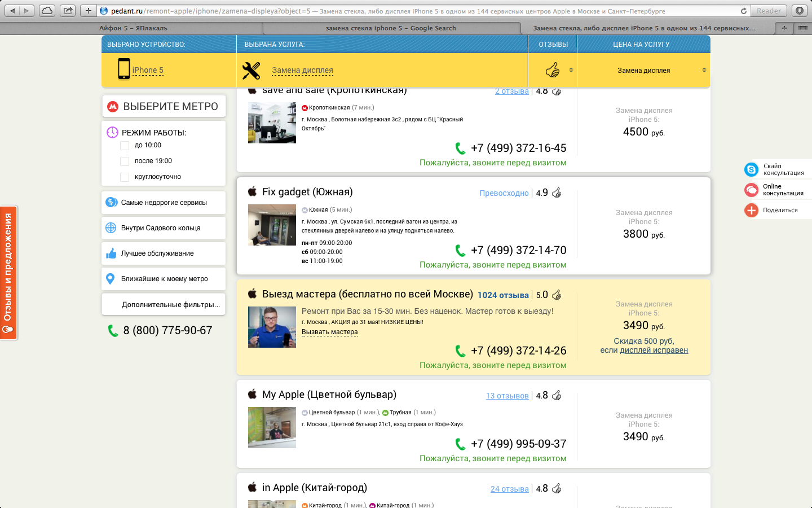Reload the page with the refresh icon
Screen dimensions: 812x508
pyautogui.click(x=744, y=11)
